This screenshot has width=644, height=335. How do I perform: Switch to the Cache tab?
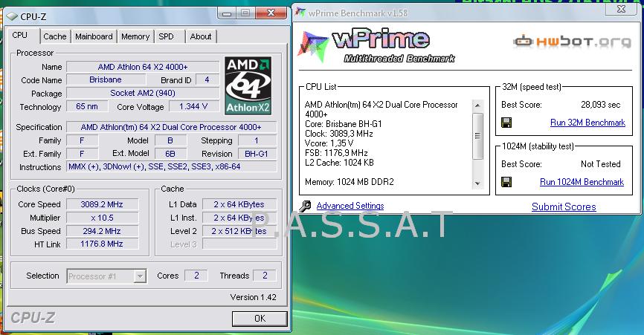pos(54,36)
